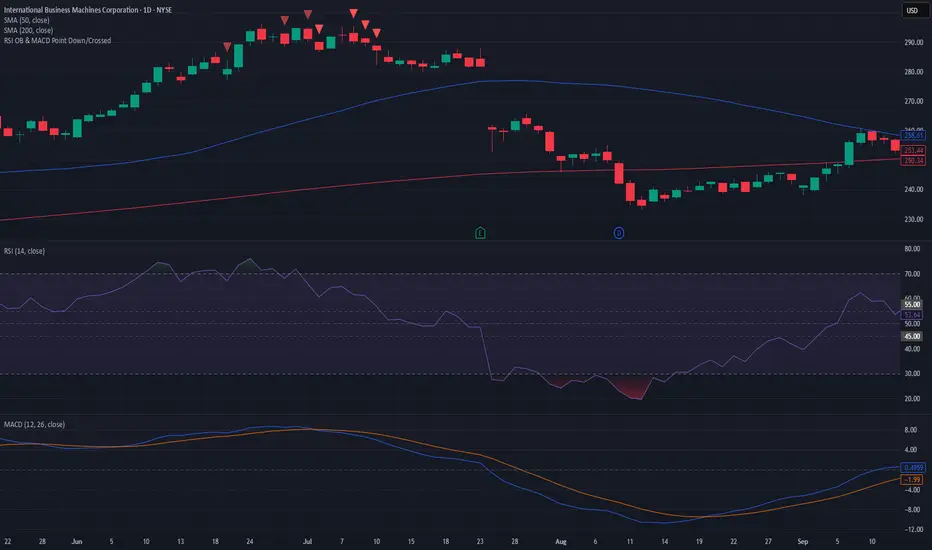Click 270.00 on the price scale
Image resolution: width=932 pixels, height=550 pixels.
coord(914,102)
